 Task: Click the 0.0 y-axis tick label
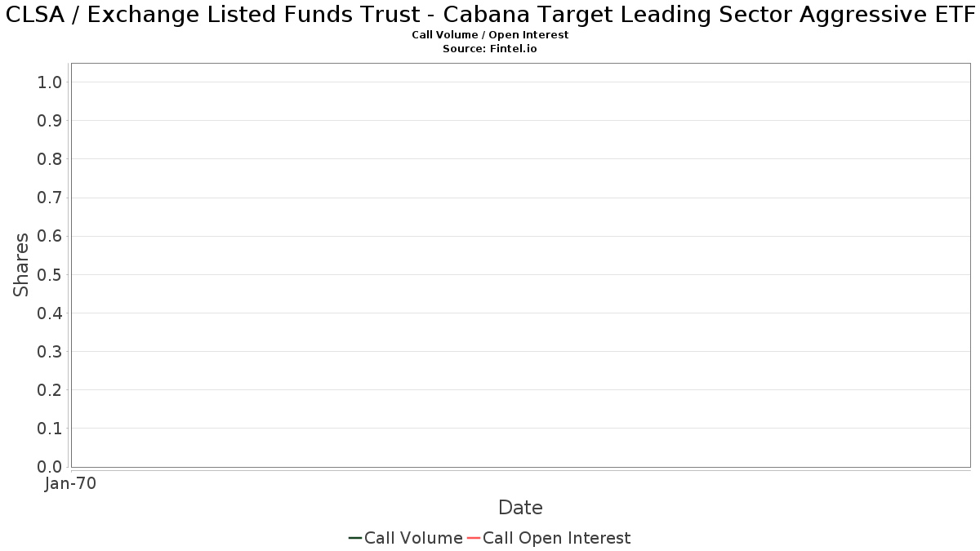(x=50, y=467)
